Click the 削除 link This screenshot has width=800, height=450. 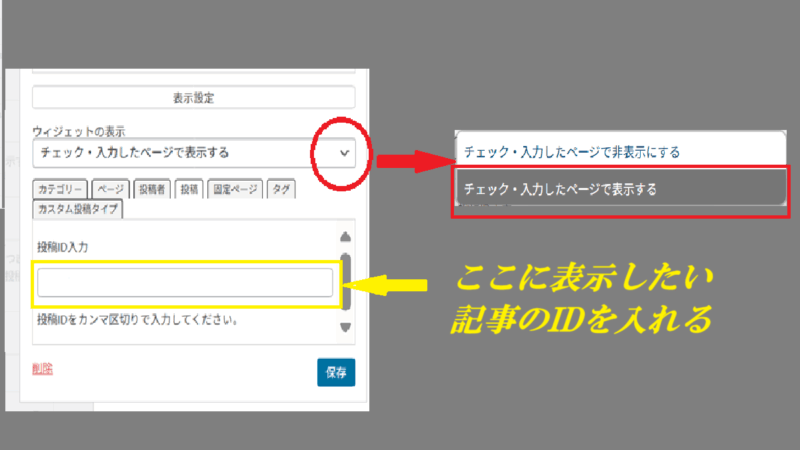tap(42, 368)
